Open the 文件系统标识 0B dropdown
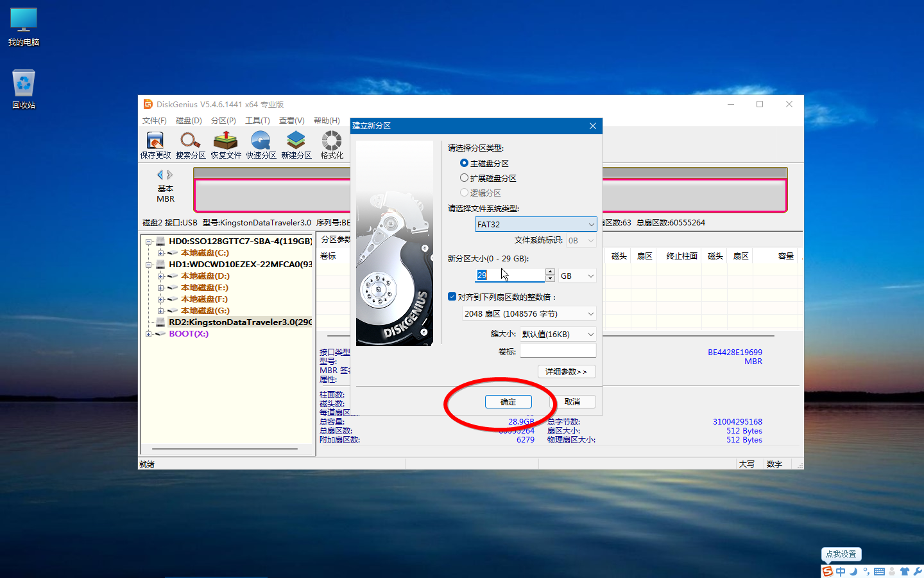924x578 pixels. coord(581,241)
